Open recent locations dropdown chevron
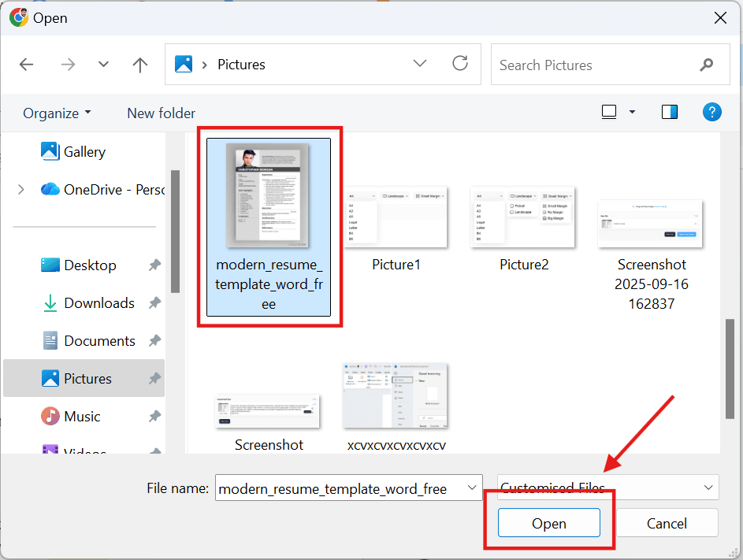This screenshot has width=743, height=560. (x=103, y=65)
